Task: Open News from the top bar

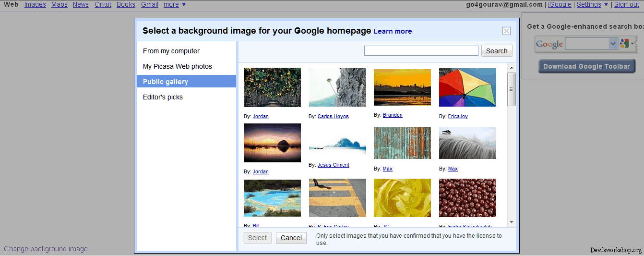Action: click(x=81, y=4)
